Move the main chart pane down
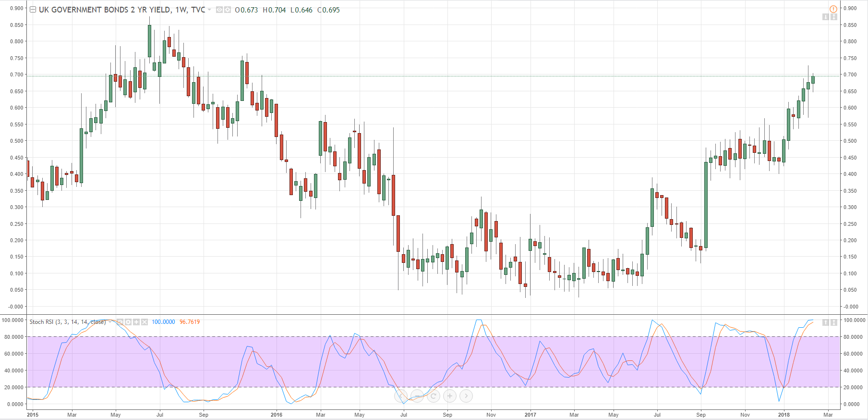Image resolution: width=868 pixels, height=420 pixels. tap(826, 17)
